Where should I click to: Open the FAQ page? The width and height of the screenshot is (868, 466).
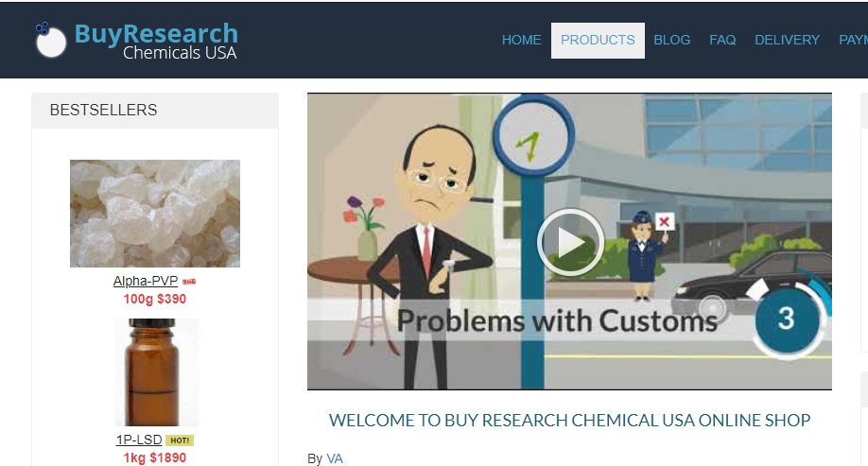[722, 41]
